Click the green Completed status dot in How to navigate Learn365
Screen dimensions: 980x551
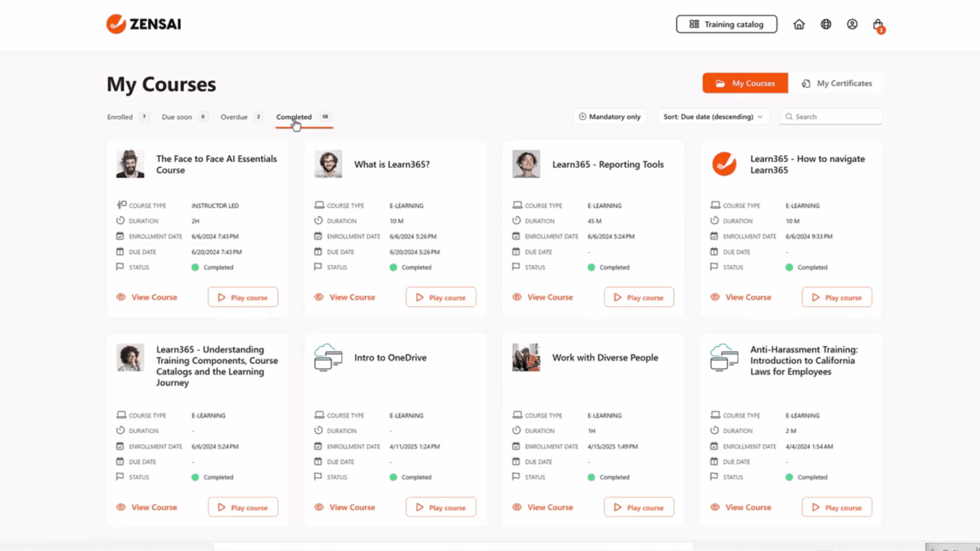click(x=789, y=267)
